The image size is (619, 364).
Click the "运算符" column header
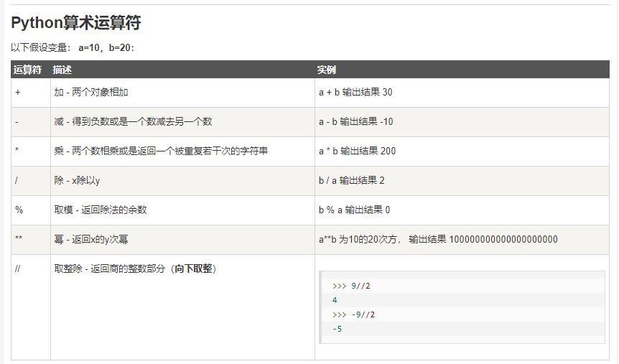click(x=27, y=70)
